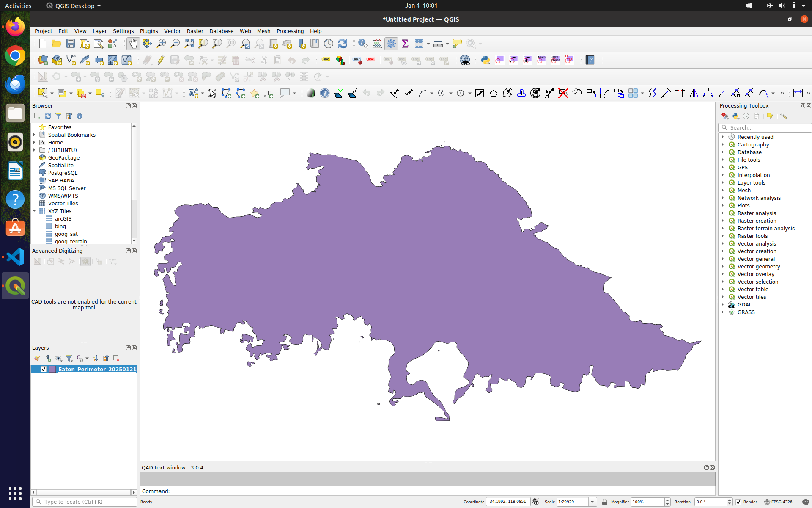Screen dimensions: 812x508
Task: Toggle the Render checkbox in status bar
Action: (x=738, y=502)
